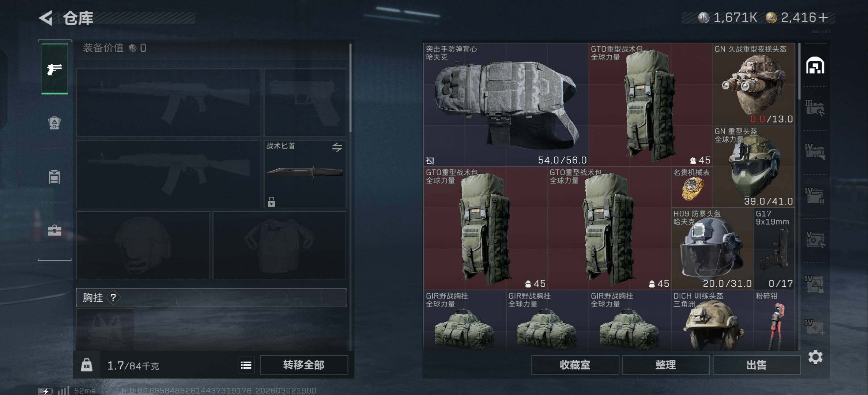Click the question mark beside 胸挂
The height and width of the screenshot is (395, 868).
point(113,297)
